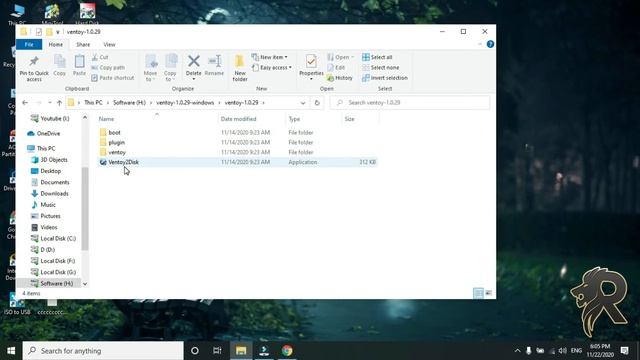The width and height of the screenshot is (640, 360).
Task: Switch to the Share ribbon tab
Action: tap(83, 44)
